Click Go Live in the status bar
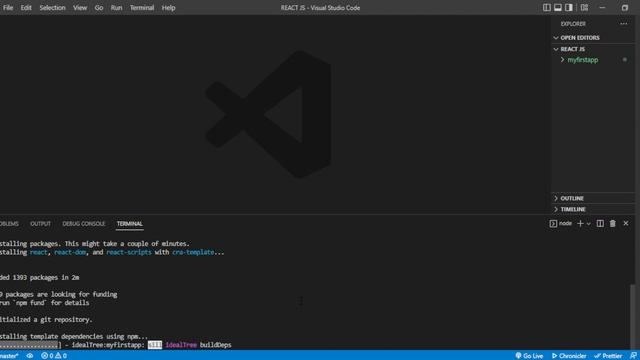This screenshot has height=360, width=640. 529,356
